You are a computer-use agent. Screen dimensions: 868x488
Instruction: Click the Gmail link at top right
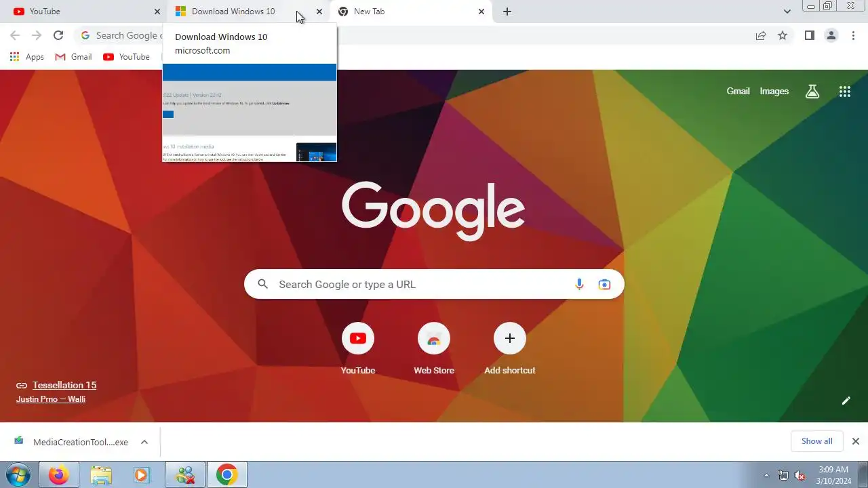click(738, 91)
